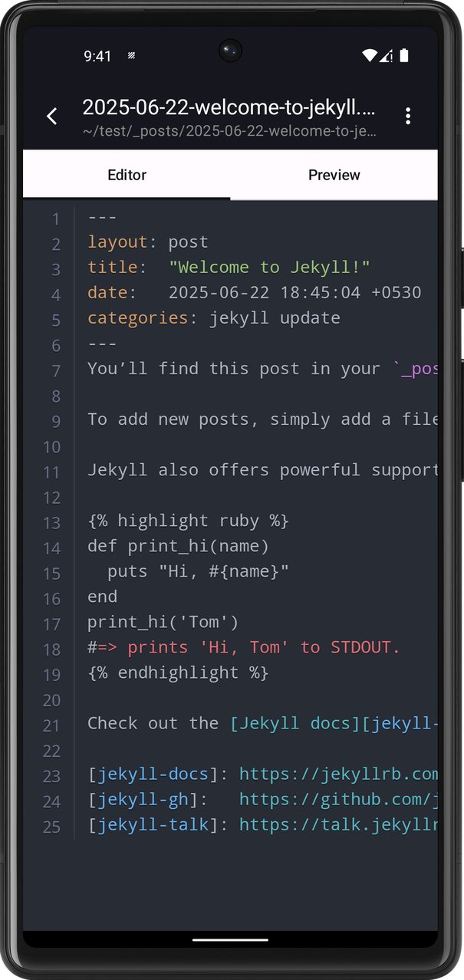Tap the jekyllrb.com URL in editor
Image resolution: width=464 pixels, height=980 pixels.
click(338, 774)
